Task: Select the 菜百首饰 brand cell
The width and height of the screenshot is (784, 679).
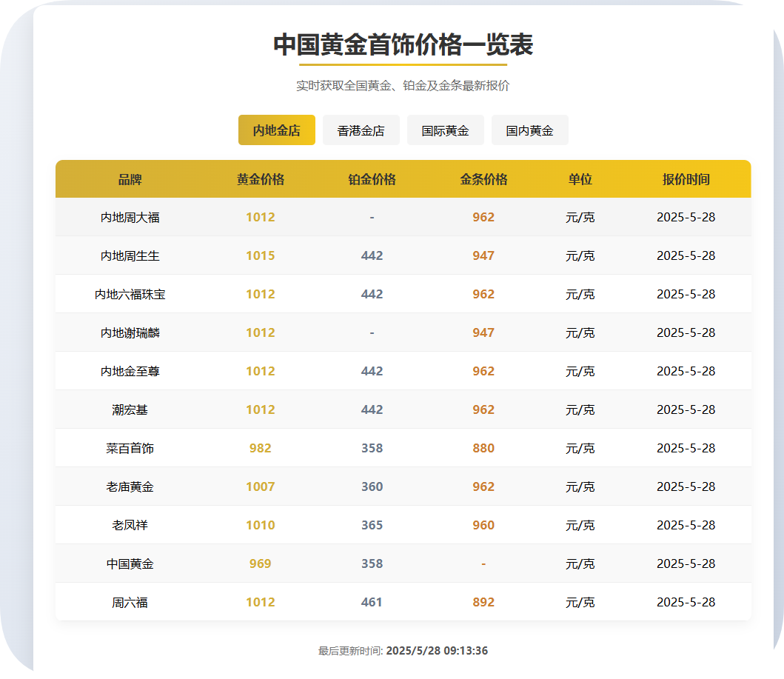Action: tap(130, 448)
